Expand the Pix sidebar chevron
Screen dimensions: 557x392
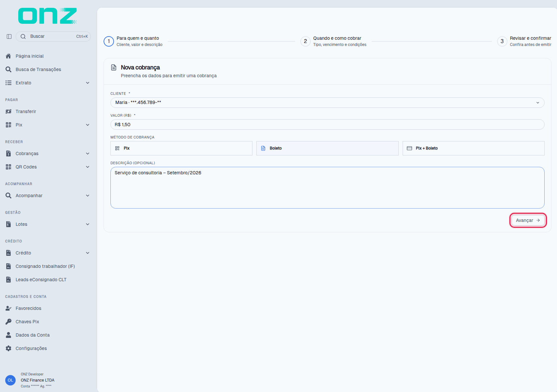click(88, 125)
